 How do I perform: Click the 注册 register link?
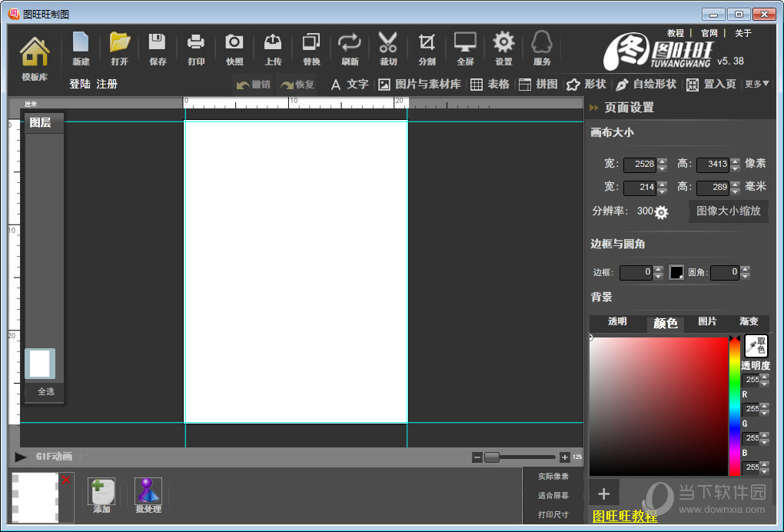click(107, 84)
